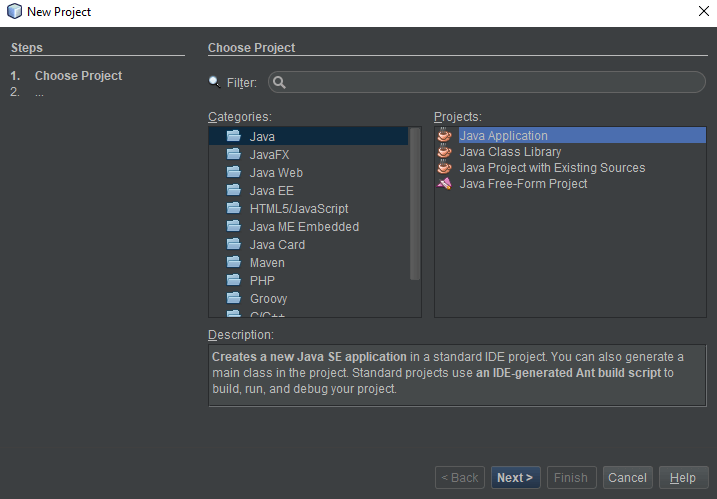The width and height of the screenshot is (717, 499).
Task: Select the Java Class Library project type
Action: (570, 151)
